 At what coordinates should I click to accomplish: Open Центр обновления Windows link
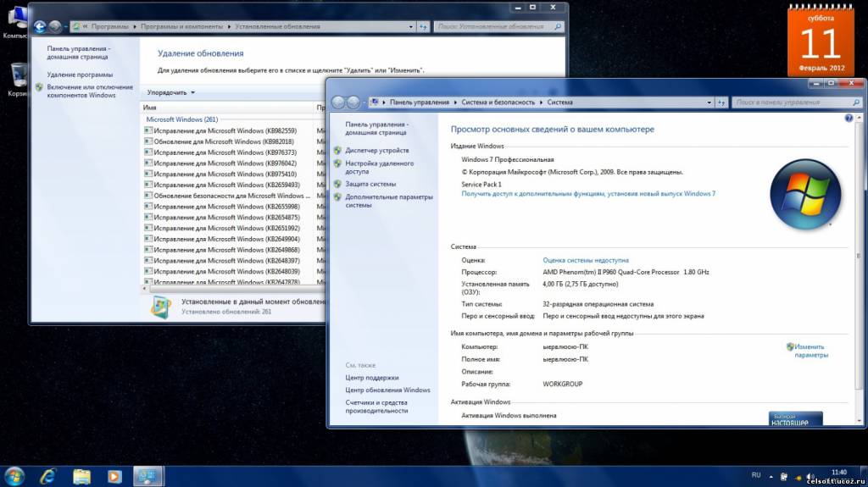[x=387, y=390]
